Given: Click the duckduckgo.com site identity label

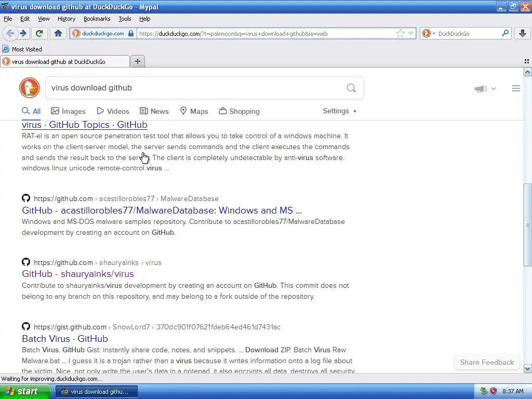Looking at the screenshot, I should 103,34.
